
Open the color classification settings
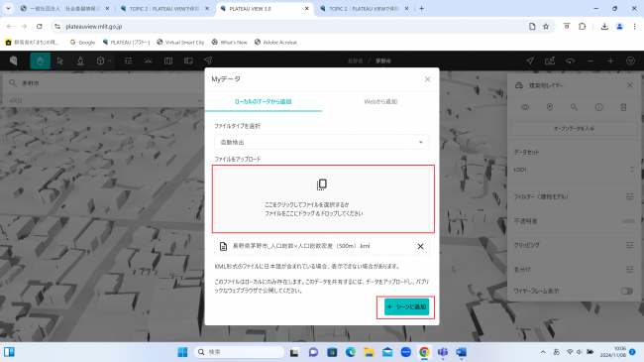click(629, 270)
